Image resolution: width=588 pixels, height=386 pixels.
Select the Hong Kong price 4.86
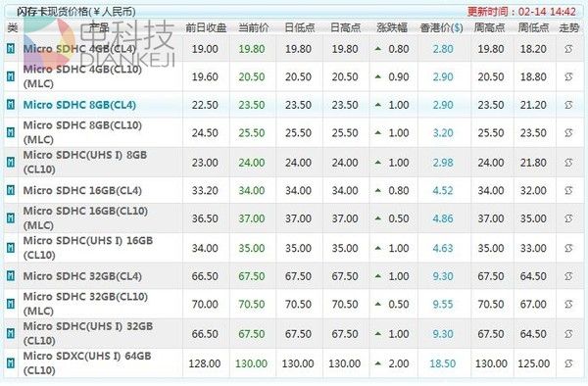443,218
